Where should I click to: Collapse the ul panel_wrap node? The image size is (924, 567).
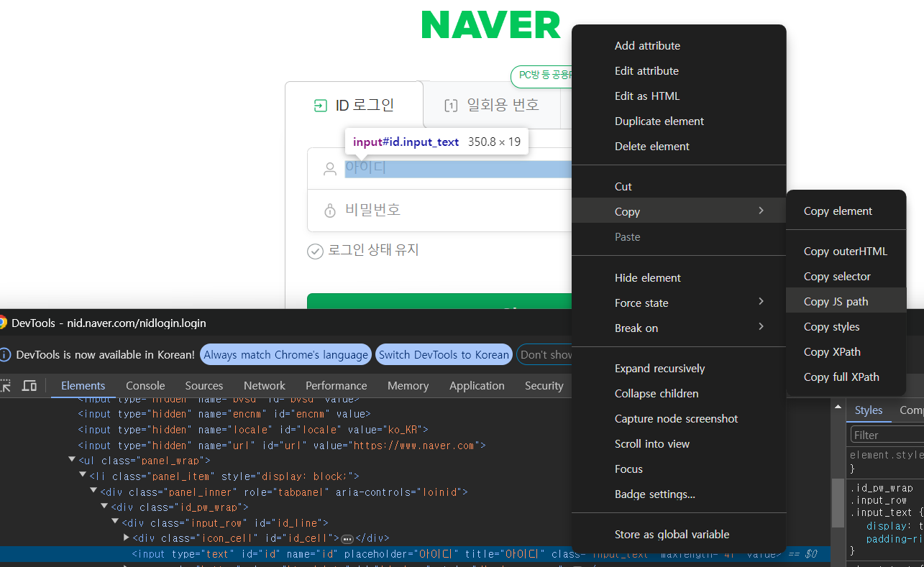pyautogui.click(x=72, y=460)
